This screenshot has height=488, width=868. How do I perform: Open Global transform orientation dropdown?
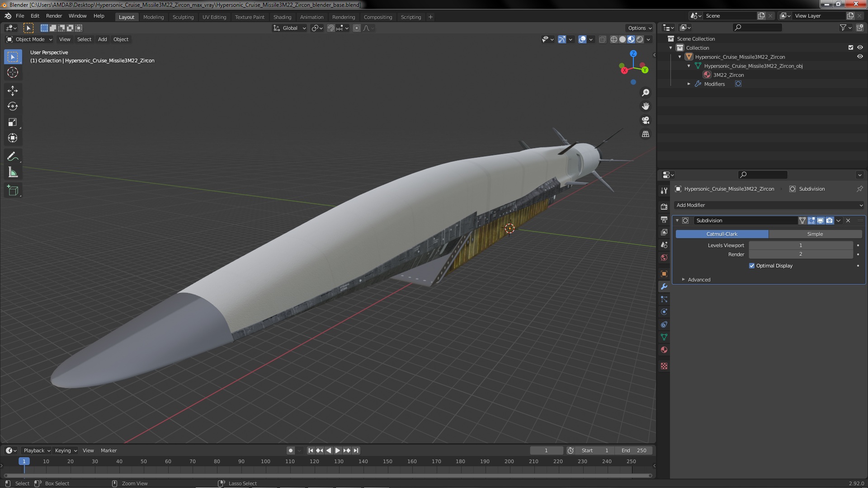[x=290, y=28]
